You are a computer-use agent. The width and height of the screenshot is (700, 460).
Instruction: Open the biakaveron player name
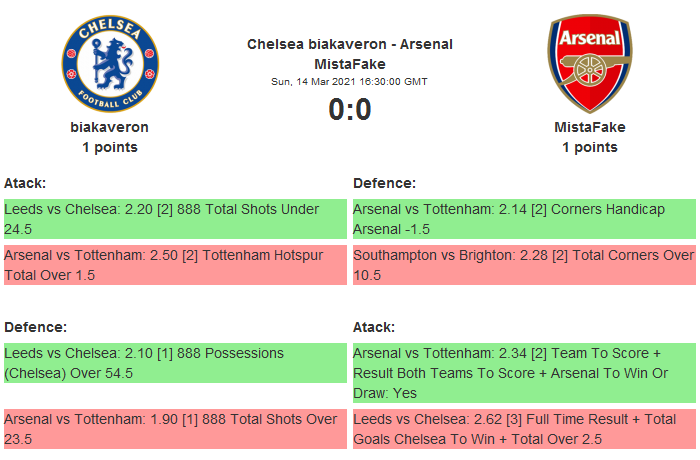coord(110,127)
